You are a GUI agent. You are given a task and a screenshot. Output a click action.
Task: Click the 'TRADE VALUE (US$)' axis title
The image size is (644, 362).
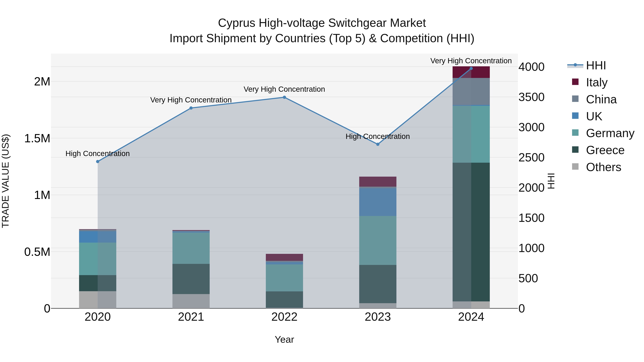[6, 181]
